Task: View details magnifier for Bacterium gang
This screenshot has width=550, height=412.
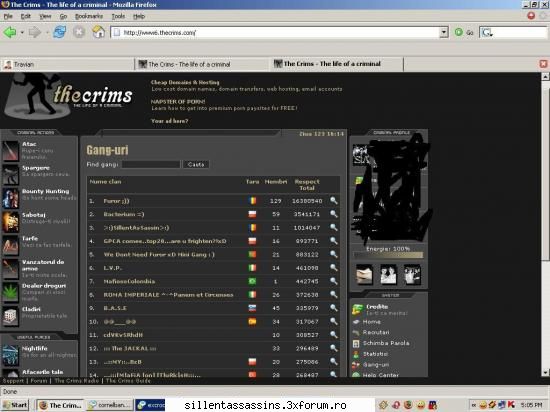Action: click(334, 214)
